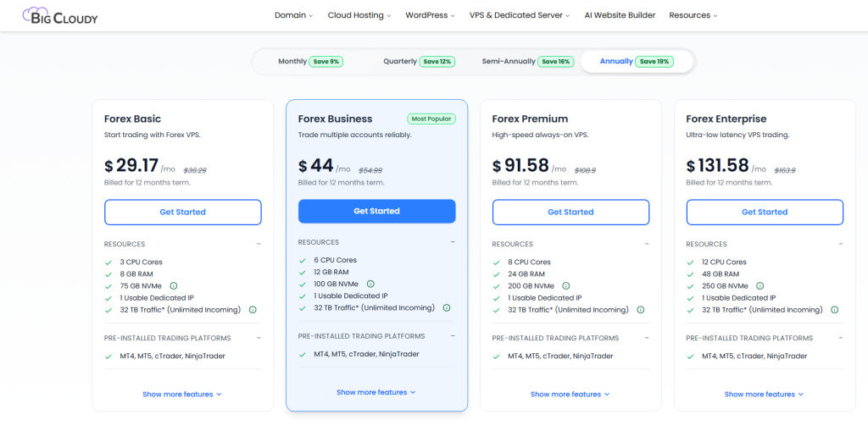Click the Save 19% badge
The height and width of the screenshot is (431, 868).
tap(654, 62)
